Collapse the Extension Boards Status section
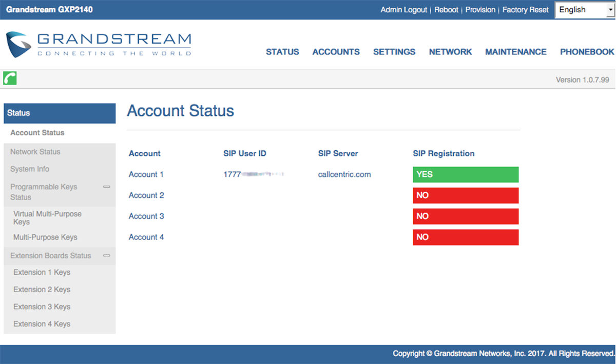 [x=107, y=255]
